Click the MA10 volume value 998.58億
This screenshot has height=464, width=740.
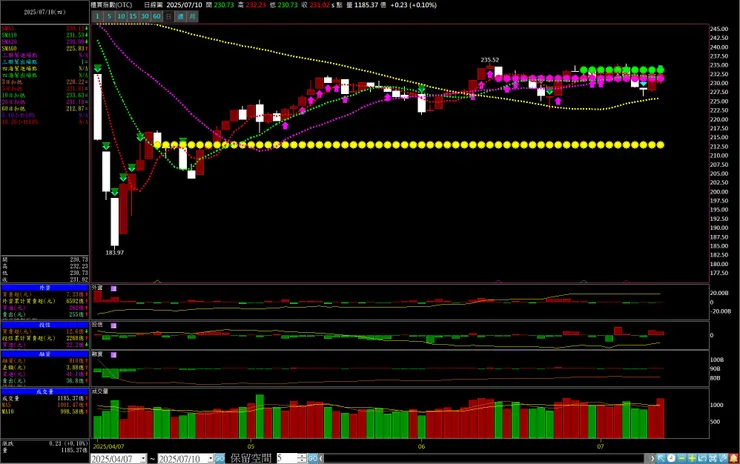click(73, 412)
